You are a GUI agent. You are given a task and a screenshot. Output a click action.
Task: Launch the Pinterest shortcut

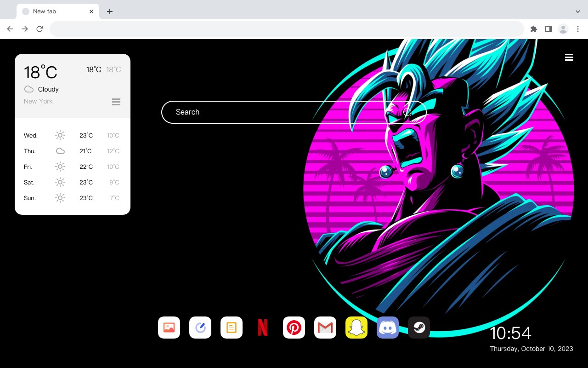click(294, 328)
